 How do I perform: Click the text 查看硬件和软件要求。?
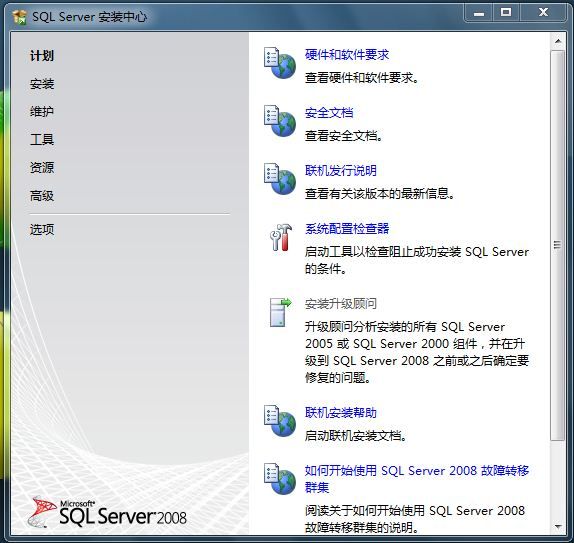pyautogui.click(x=362, y=78)
